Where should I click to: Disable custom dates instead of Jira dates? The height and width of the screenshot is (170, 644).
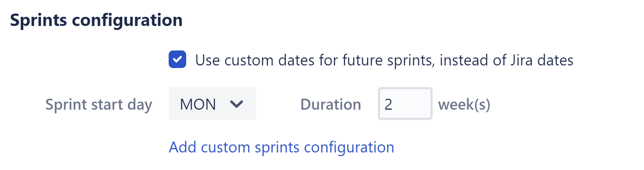click(x=177, y=60)
